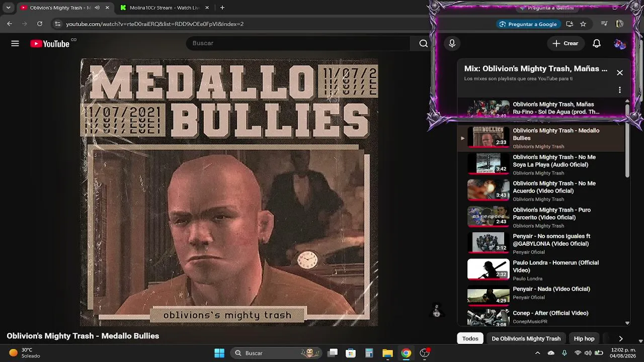
Task: Close the Molina10Cr Stream tab
Action: pos(207,8)
